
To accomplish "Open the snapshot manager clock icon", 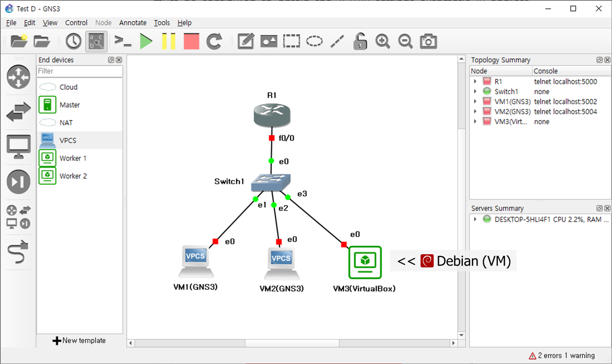I will coord(73,41).
